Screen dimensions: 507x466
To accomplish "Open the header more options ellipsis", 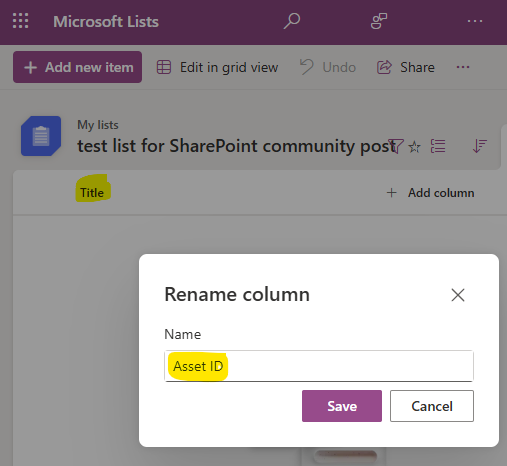I will point(475,21).
